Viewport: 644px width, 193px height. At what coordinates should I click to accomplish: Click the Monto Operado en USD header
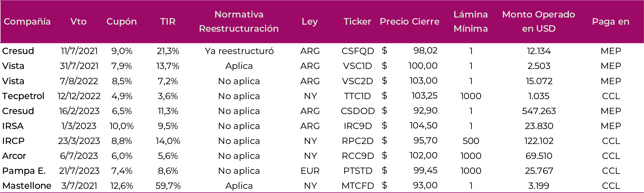(539, 22)
